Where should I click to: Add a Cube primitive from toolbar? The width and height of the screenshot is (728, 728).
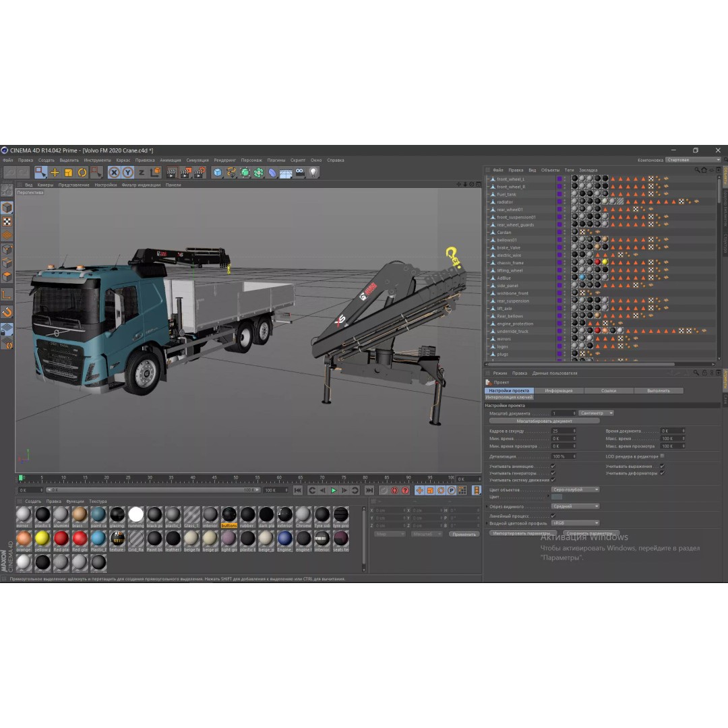[217, 173]
